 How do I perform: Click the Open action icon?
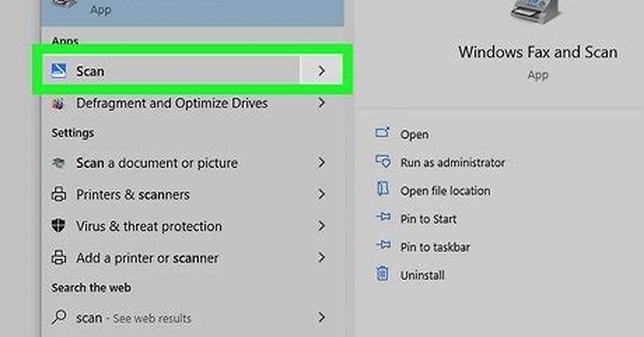[x=382, y=133]
